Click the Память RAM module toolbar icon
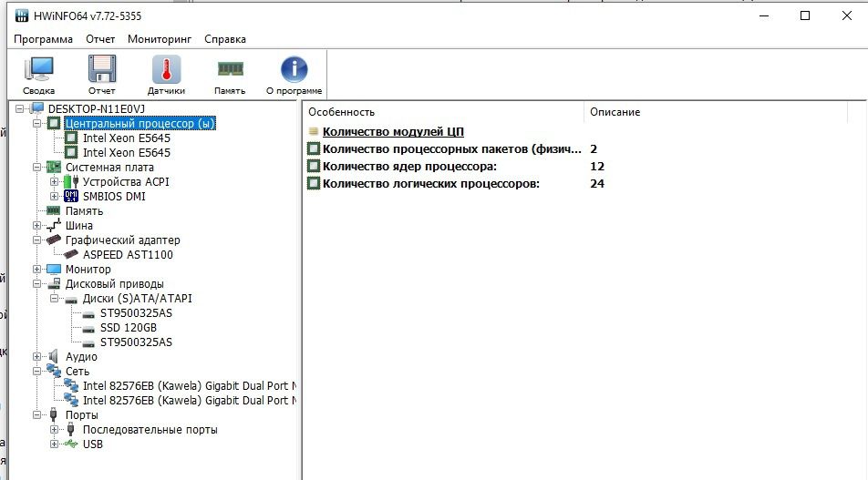 231,68
